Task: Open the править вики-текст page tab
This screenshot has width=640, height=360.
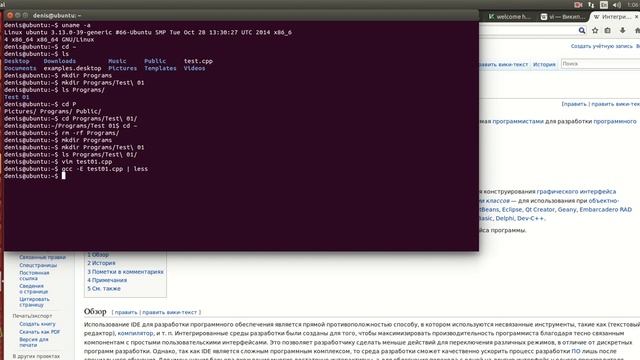Action: pos(504,64)
